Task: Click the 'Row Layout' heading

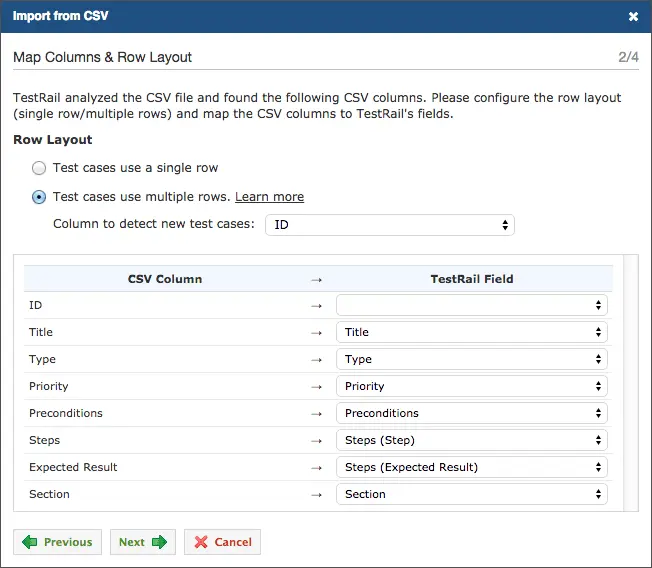Action: click(x=53, y=140)
